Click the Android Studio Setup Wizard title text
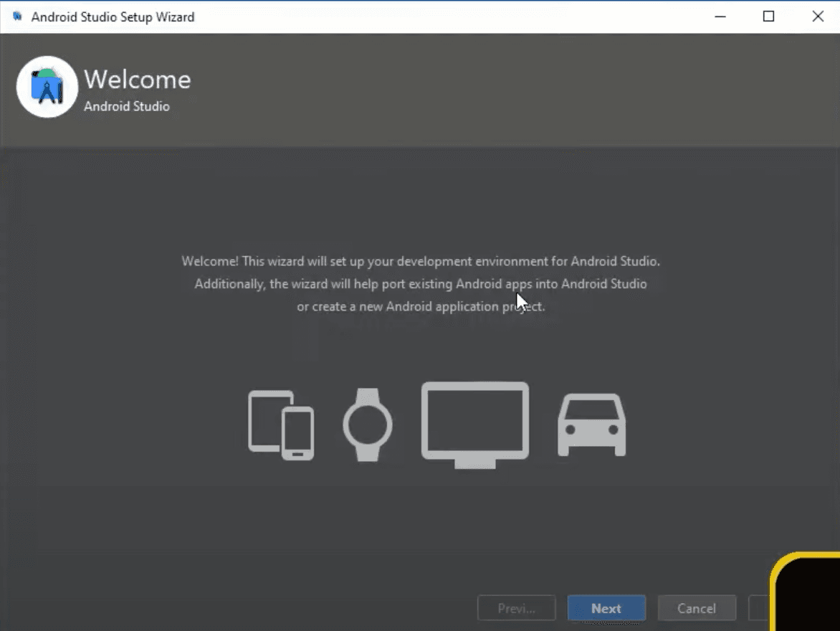Screen dimensions: 840x631 pyautogui.click(x=112, y=16)
